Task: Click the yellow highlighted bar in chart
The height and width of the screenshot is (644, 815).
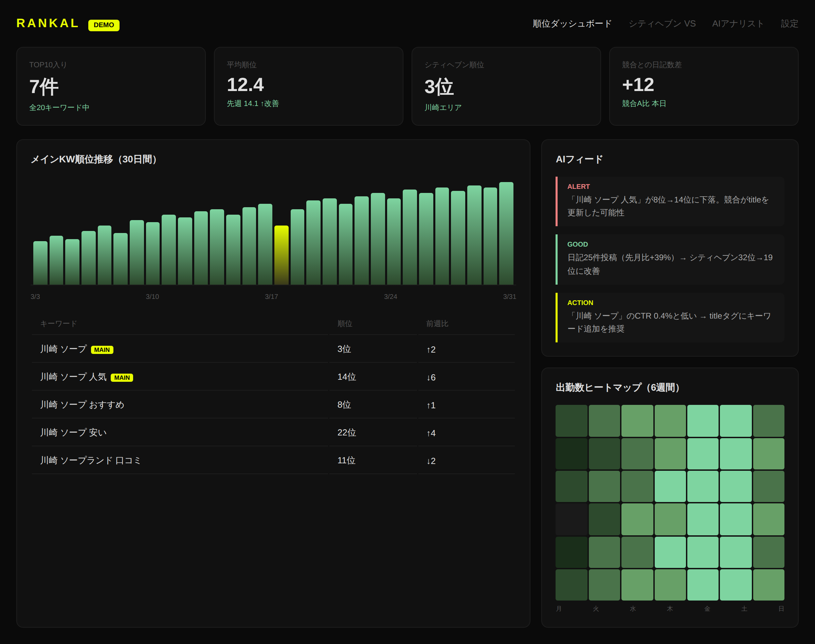Action: (x=281, y=255)
